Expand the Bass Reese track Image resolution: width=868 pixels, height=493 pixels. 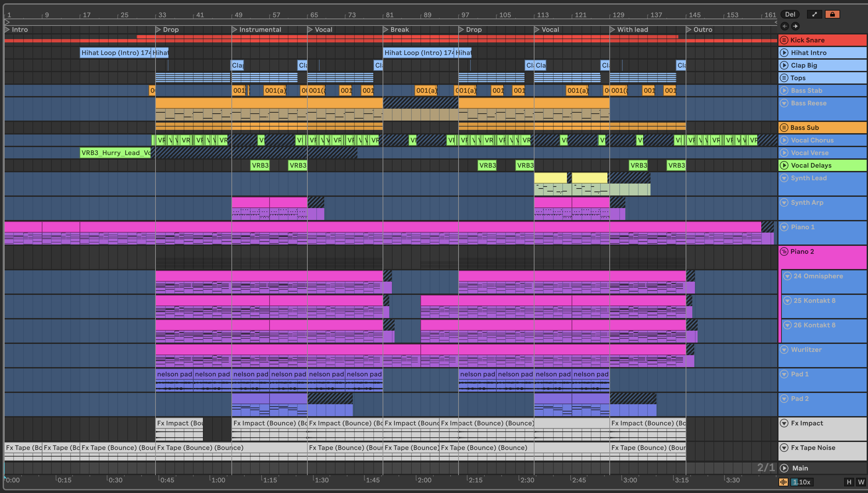point(784,103)
